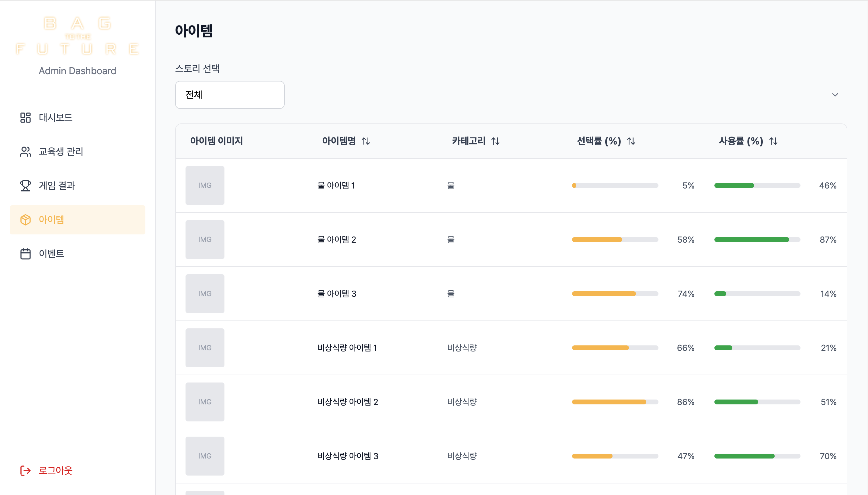Open 게임 결과 via the trophy icon

click(x=26, y=185)
